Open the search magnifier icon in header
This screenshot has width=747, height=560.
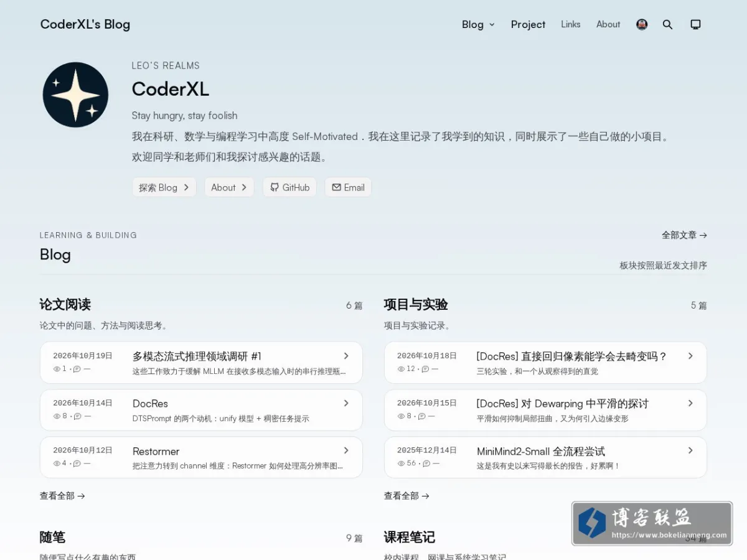pos(667,24)
